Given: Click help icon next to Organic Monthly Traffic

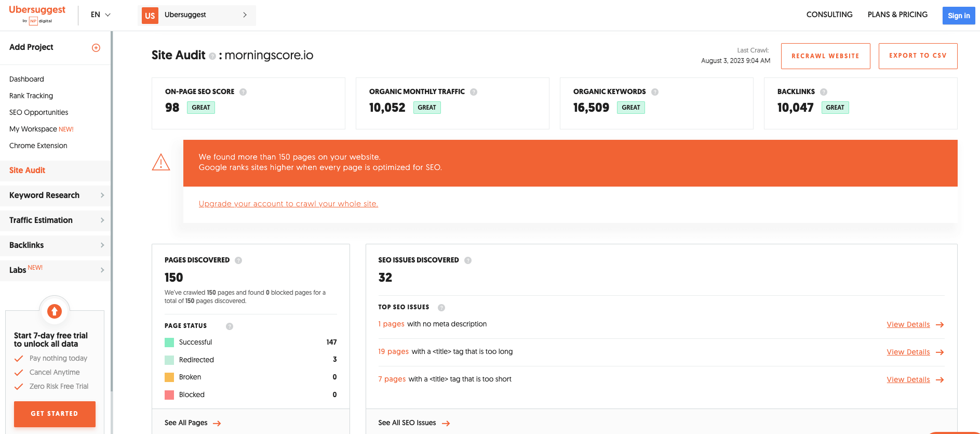Looking at the screenshot, I should click(474, 92).
